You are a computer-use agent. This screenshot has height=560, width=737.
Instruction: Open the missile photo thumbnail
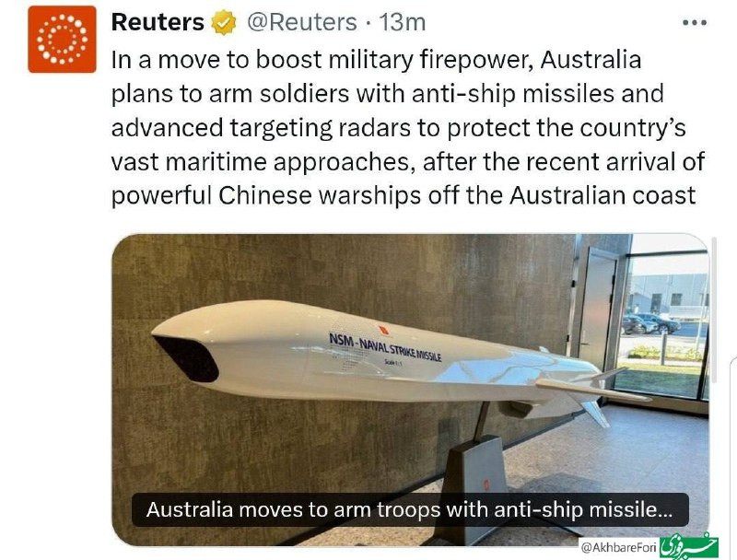tap(410, 390)
